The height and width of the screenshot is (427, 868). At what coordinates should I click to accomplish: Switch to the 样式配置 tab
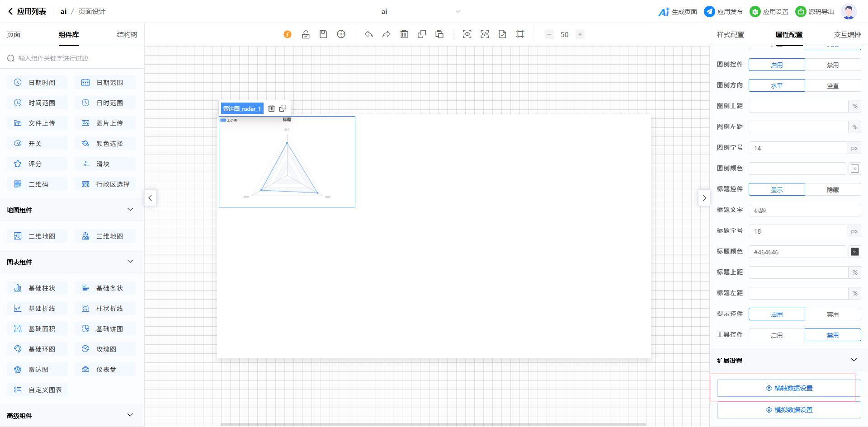click(730, 35)
